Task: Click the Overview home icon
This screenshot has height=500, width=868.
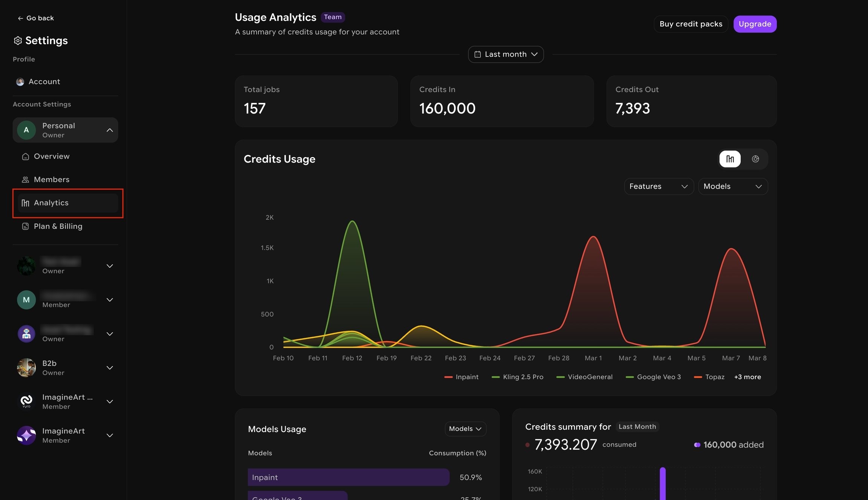Action: tap(25, 156)
